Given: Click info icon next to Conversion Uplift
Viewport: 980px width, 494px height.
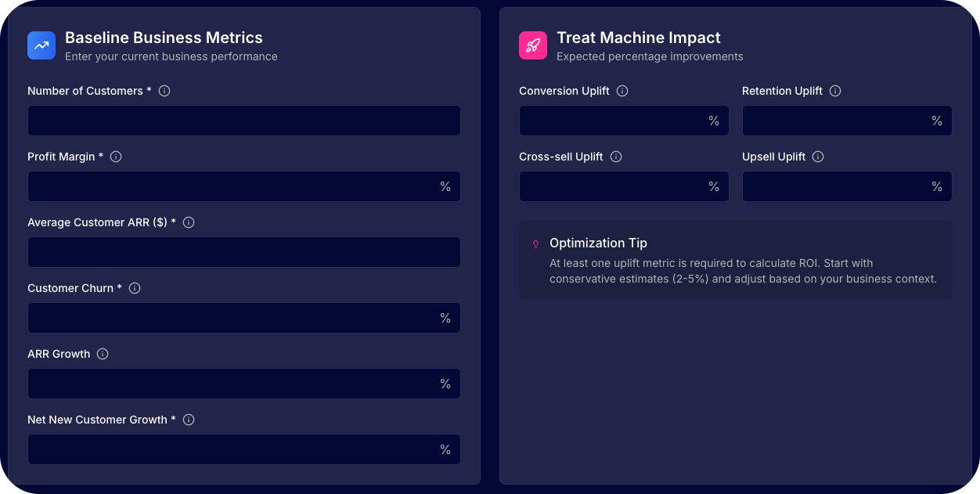Looking at the screenshot, I should [622, 91].
